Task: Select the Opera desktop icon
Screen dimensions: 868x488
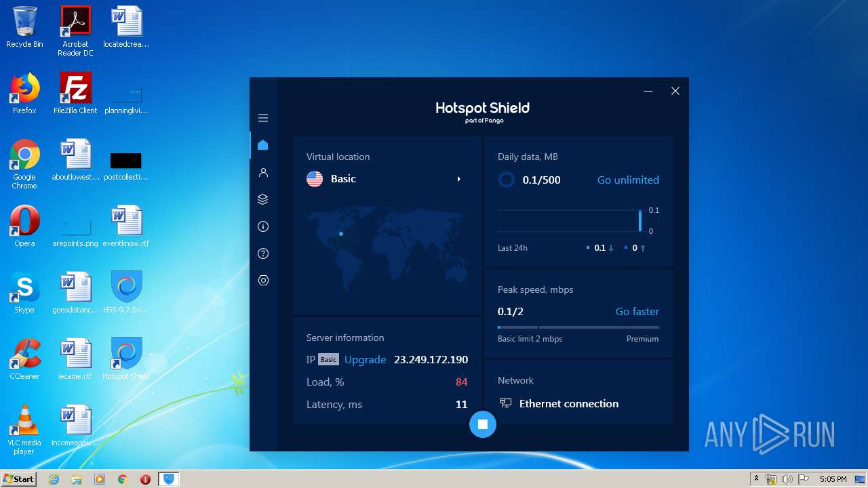Action: [x=24, y=226]
